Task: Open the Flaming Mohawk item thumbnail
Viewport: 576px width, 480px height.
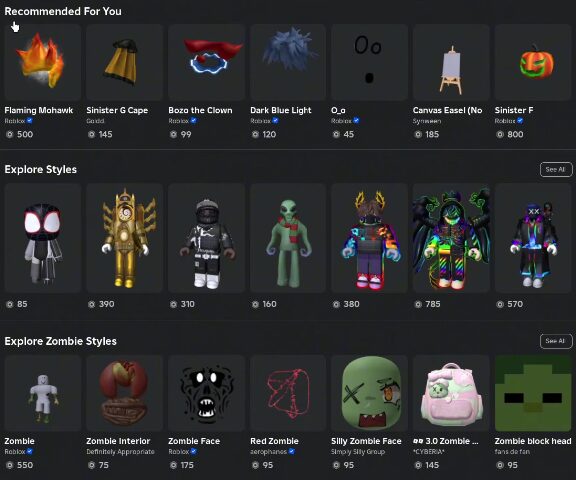Action: [43, 62]
